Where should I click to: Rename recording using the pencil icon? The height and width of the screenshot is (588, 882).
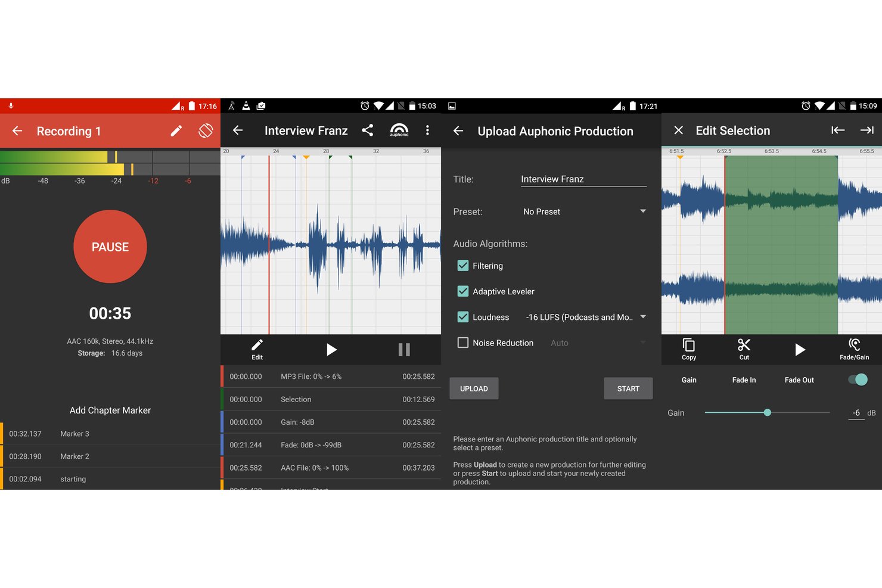tap(176, 131)
